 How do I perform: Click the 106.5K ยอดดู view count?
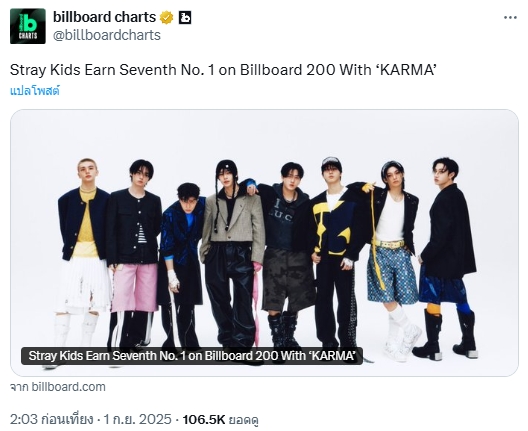coord(221,420)
